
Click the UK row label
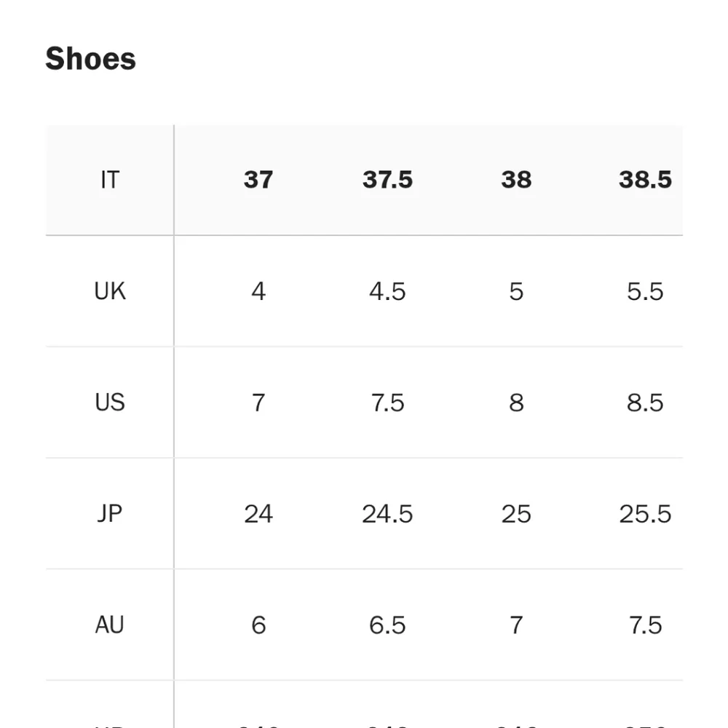pyautogui.click(x=110, y=291)
